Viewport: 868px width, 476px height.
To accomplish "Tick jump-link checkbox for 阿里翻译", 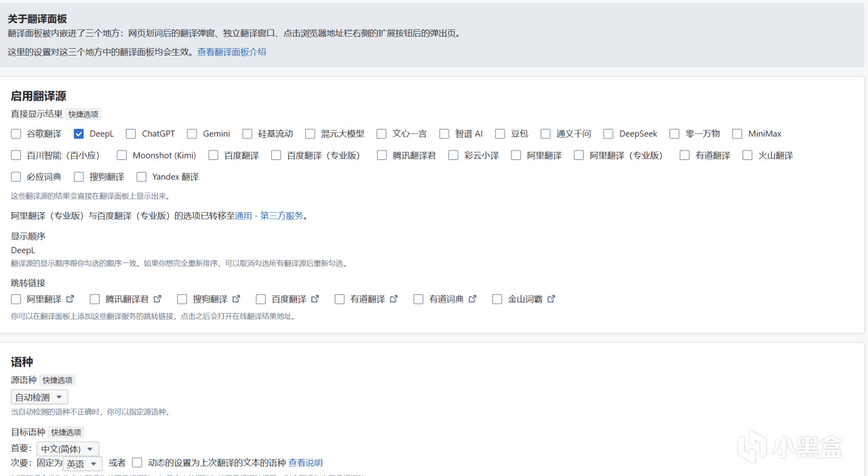I will coord(16,299).
